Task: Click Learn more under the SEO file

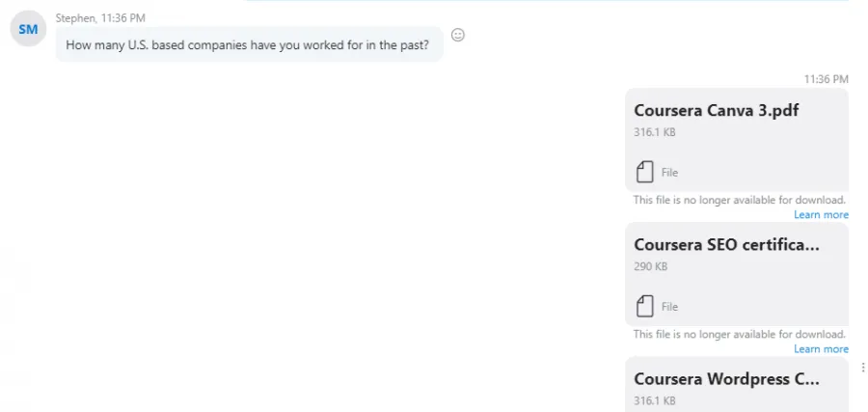Action: (821, 348)
